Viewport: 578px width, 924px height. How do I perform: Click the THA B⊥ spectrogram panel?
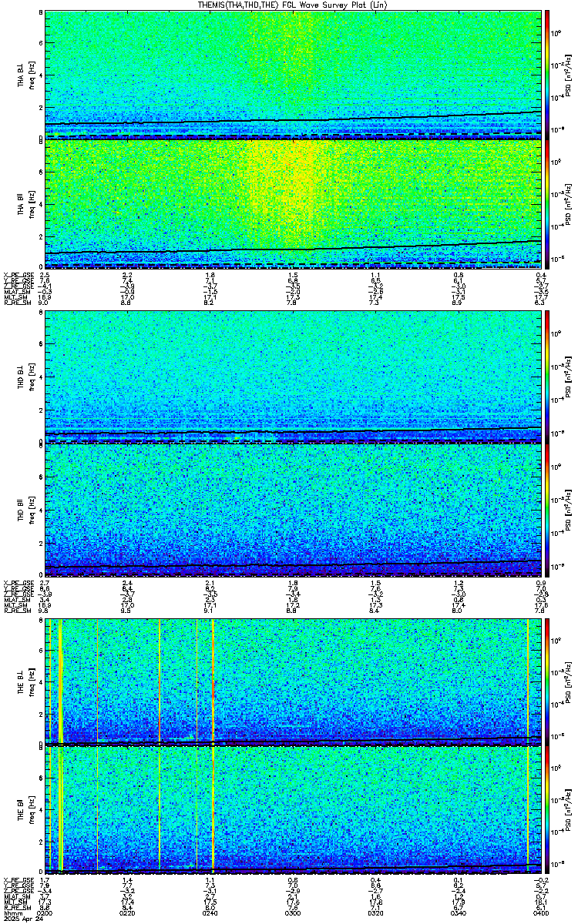[294, 74]
